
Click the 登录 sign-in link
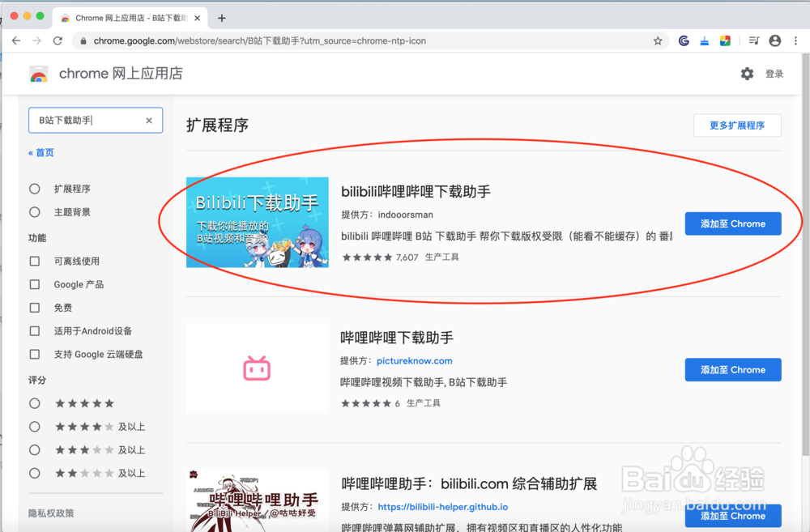click(774, 74)
